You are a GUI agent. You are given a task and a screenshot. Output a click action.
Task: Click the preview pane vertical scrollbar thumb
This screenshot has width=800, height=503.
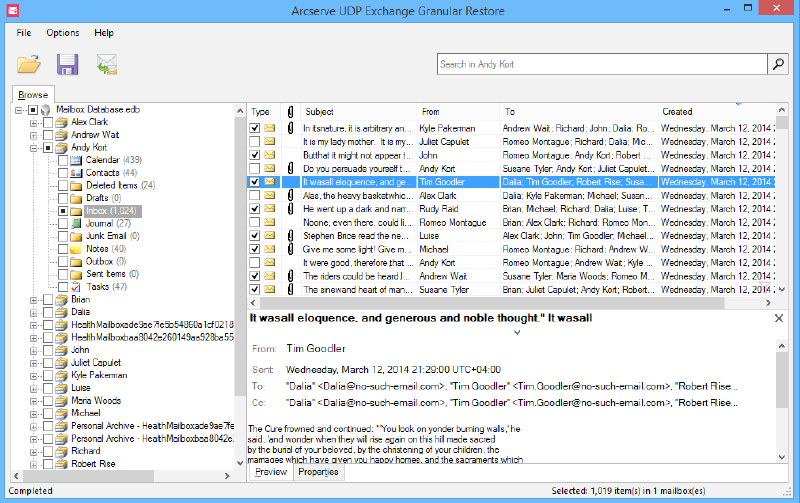tap(782, 381)
